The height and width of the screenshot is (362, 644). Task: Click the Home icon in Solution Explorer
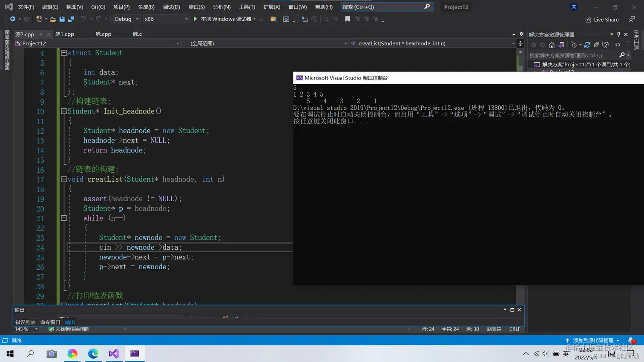click(x=552, y=45)
